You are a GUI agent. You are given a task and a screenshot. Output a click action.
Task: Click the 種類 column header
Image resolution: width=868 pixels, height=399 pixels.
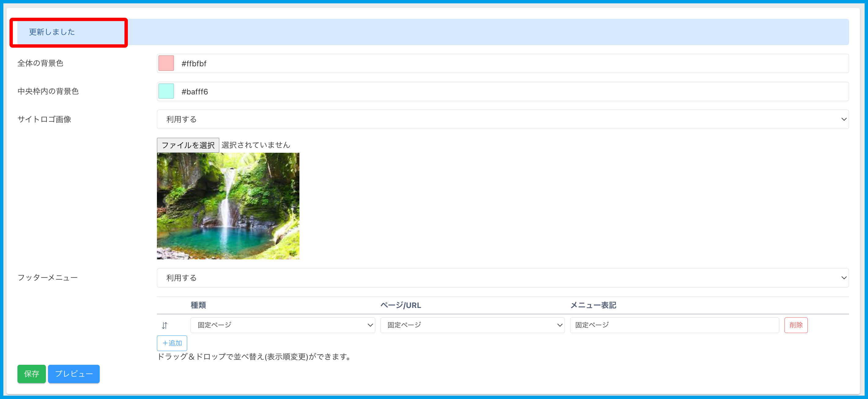coord(198,305)
